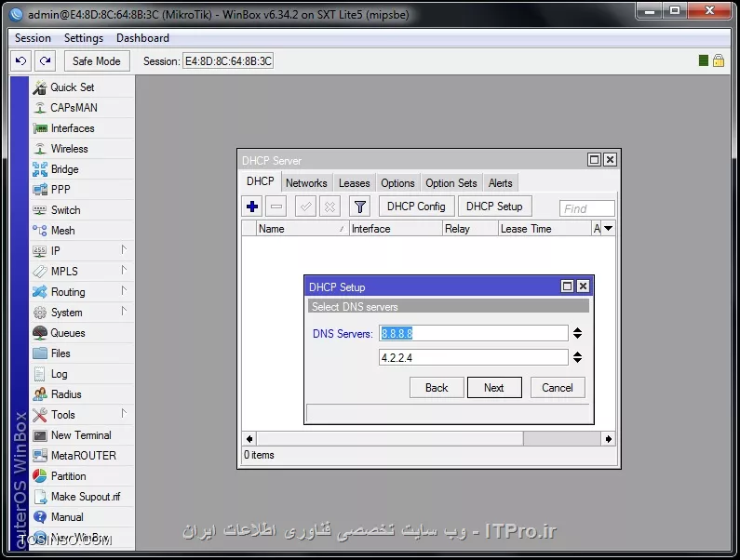Open Queues icon in sidebar
The image size is (740, 560).
point(40,333)
